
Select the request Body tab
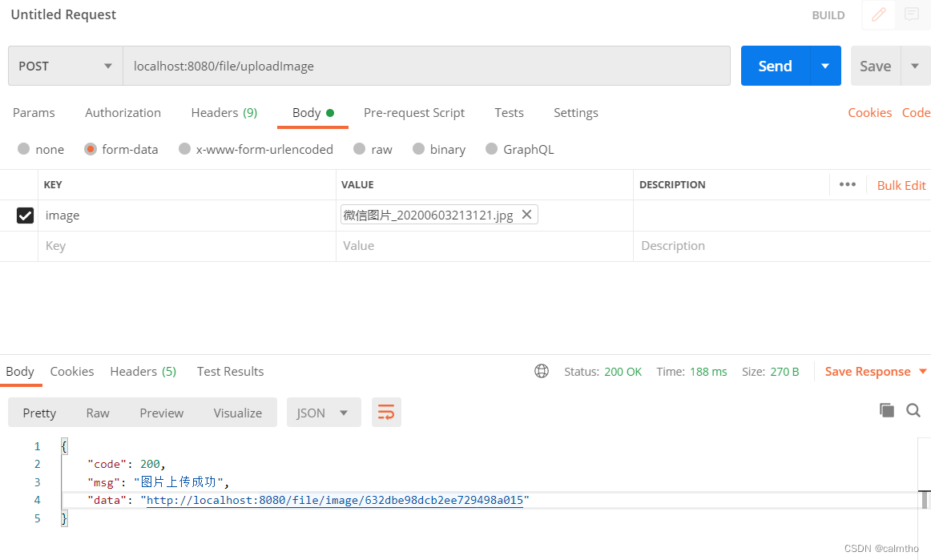(313, 113)
